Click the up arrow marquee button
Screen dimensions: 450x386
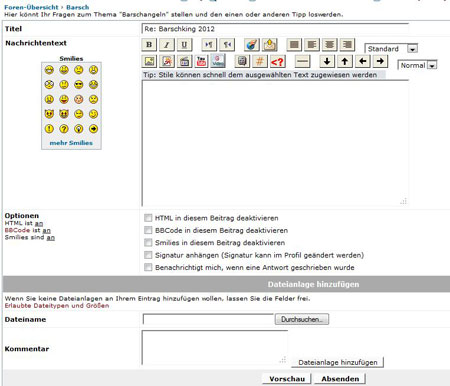[345, 61]
